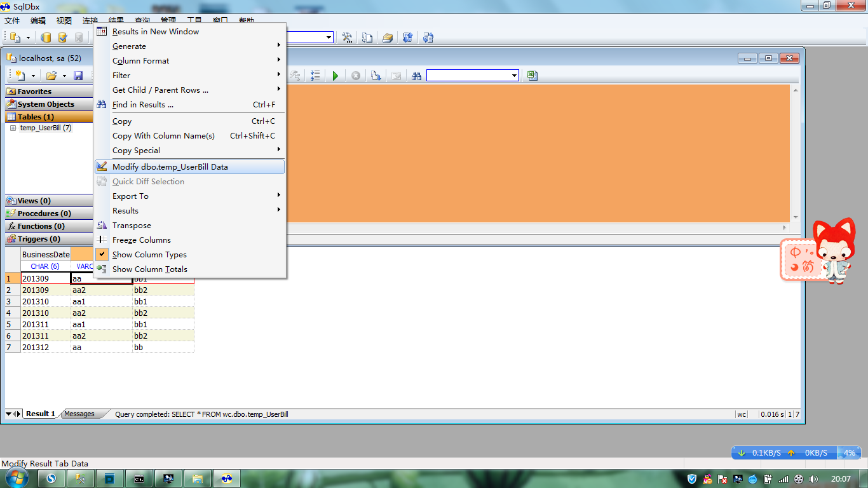868x488 pixels.
Task: Open the System Objects panel section
Action: pos(46,104)
